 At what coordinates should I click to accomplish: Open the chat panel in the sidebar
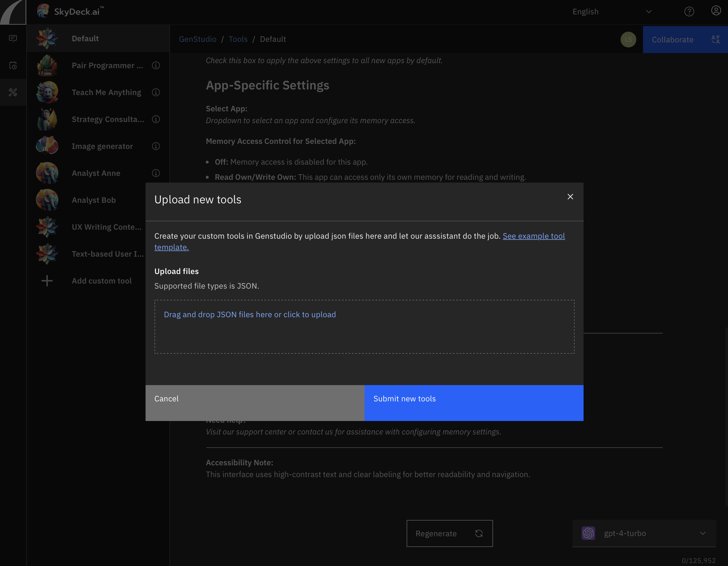coord(13,38)
